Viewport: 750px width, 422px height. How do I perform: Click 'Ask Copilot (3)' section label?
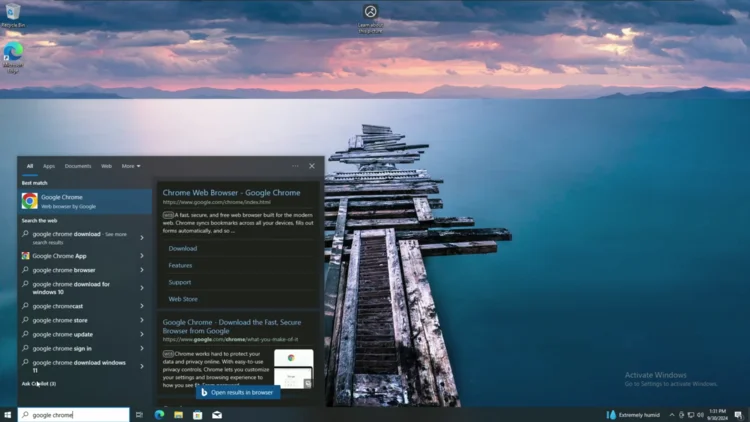click(x=39, y=384)
